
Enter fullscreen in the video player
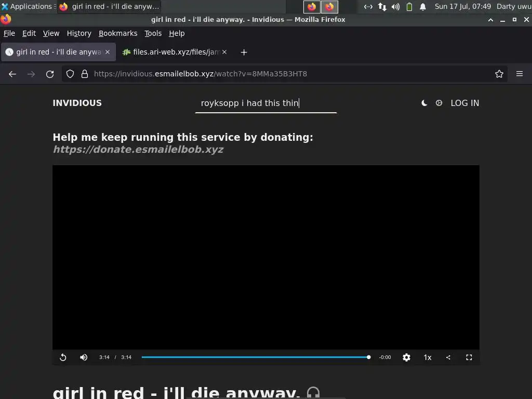pyautogui.click(x=469, y=357)
